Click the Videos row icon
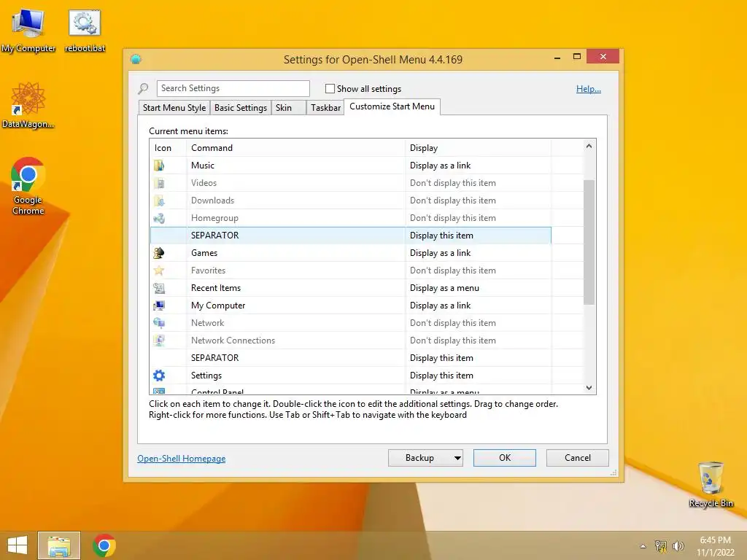 (x=159, y=183)
